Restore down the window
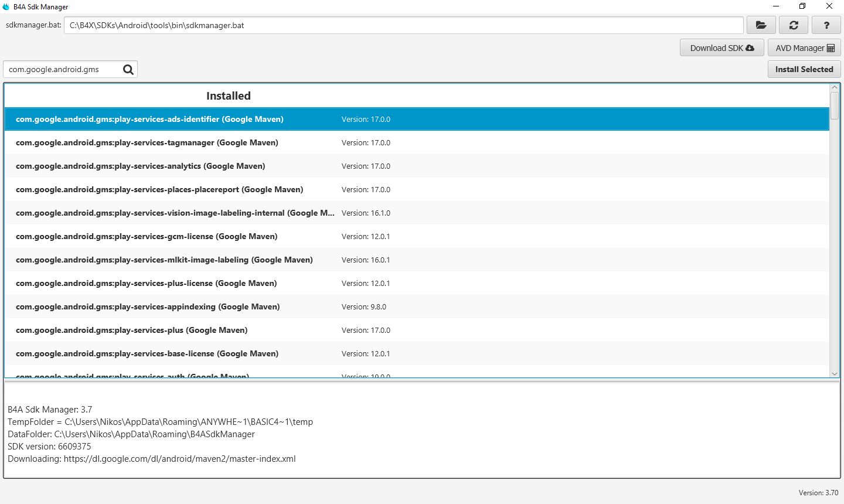 point(802,6)
